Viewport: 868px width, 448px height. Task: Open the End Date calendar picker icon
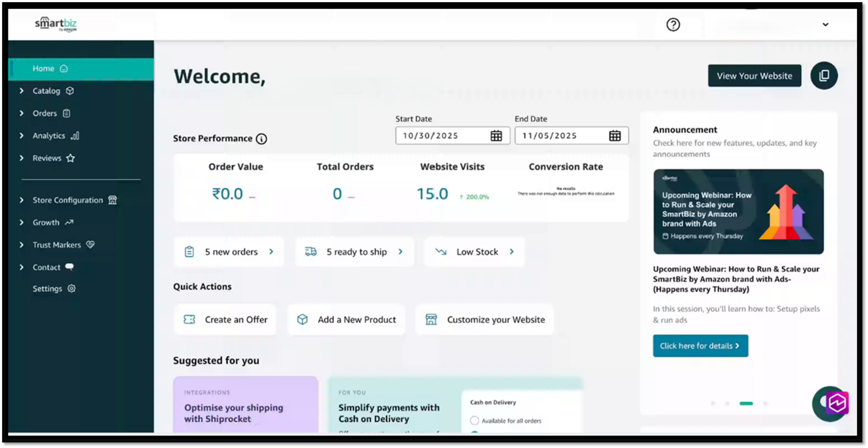614,136
